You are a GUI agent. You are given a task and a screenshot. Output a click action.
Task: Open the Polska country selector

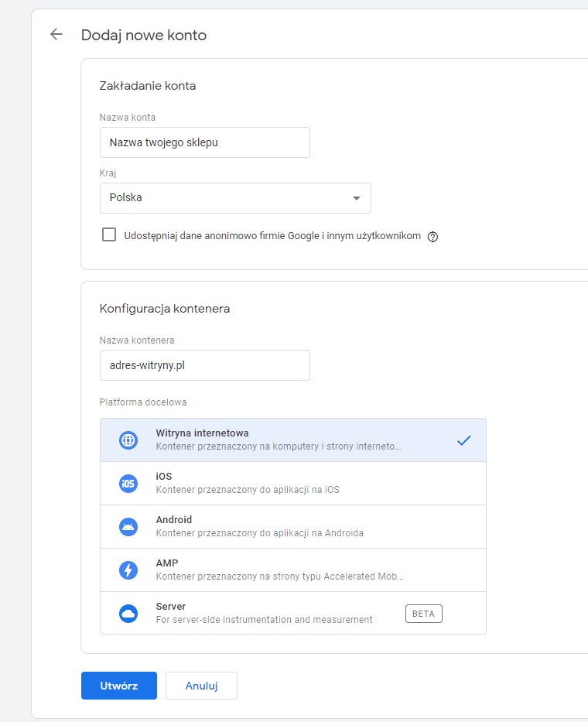coord(235,198)
